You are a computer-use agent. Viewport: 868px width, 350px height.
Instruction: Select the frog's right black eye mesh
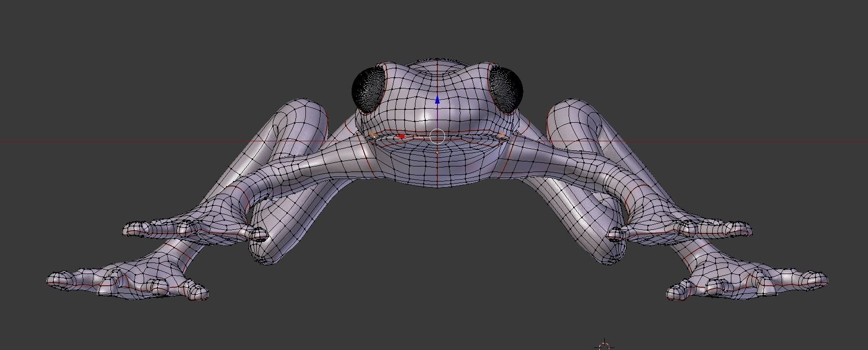pos(507,90)
